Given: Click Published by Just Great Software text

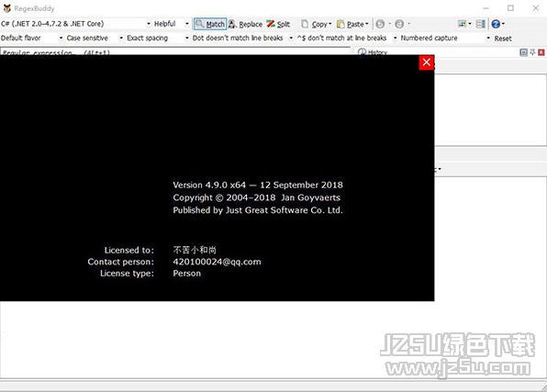Looking at the screenshot, I should coord(258,210).
